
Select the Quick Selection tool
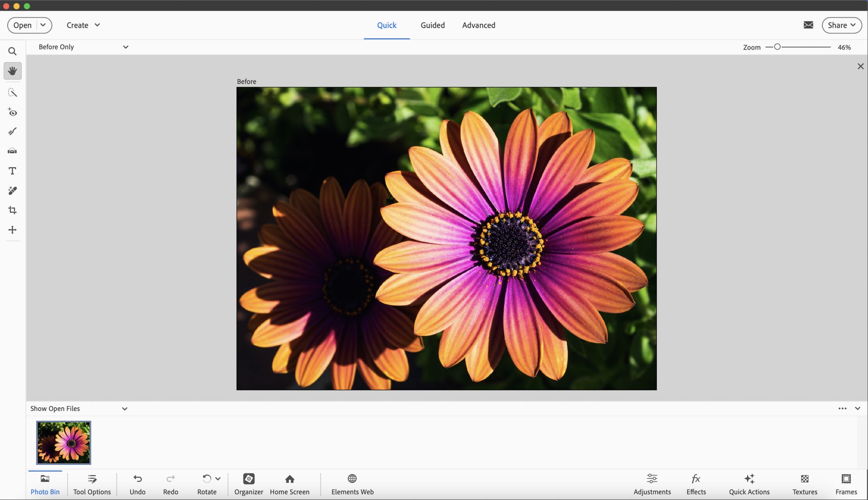point(12,93)
